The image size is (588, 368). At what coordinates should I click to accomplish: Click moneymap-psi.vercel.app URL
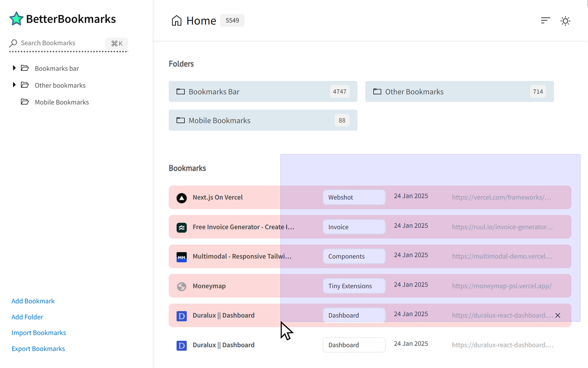click(502, 286)
